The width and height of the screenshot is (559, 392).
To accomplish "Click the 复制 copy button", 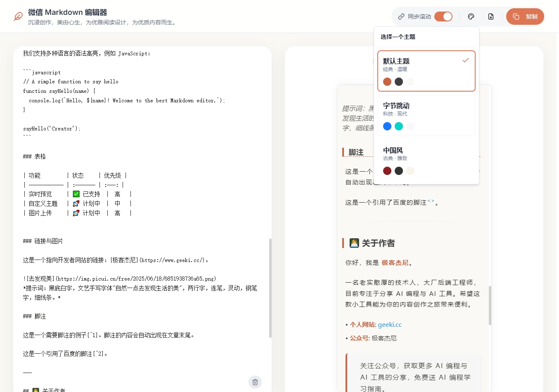I will pyautogui.click(x=525, y=17).
